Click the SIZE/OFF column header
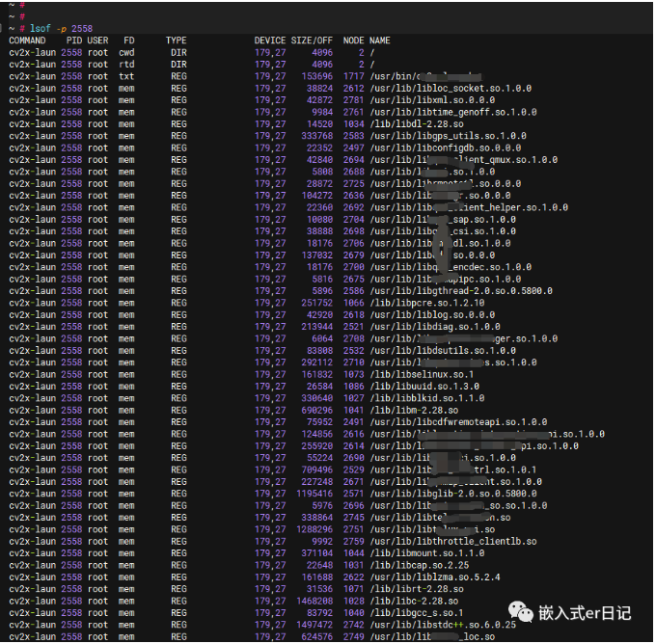656x644 pixels. [x=312, y=40]
